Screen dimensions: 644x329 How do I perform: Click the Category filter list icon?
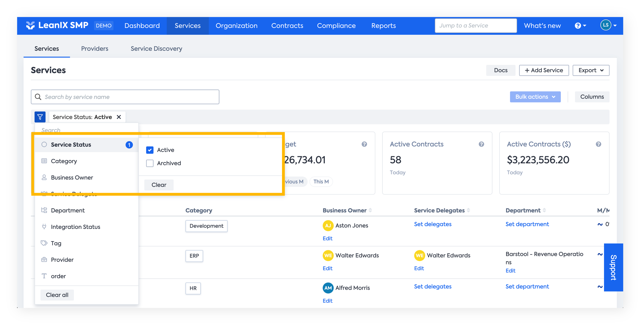[44, 161]
